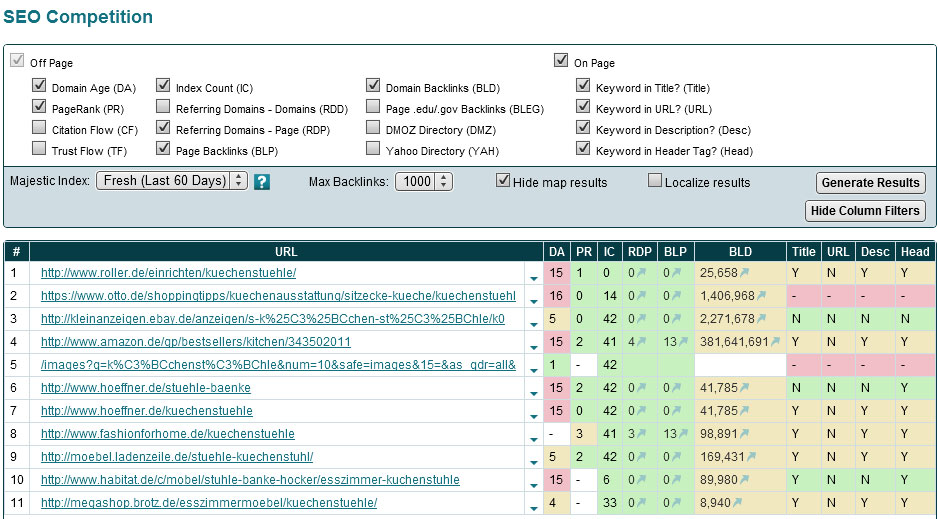Image resolution: width=938 pixels, height=519 pixels.
Task: Open the fashionforhome.de/kuechenstuehle link
Action: pyautogui.click(x=168, y=433)
